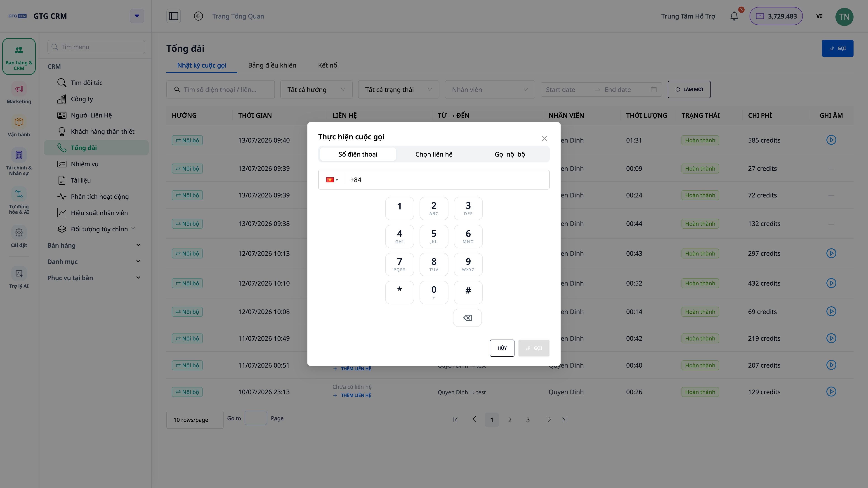Open the notifications bell

tap(734, 16)
